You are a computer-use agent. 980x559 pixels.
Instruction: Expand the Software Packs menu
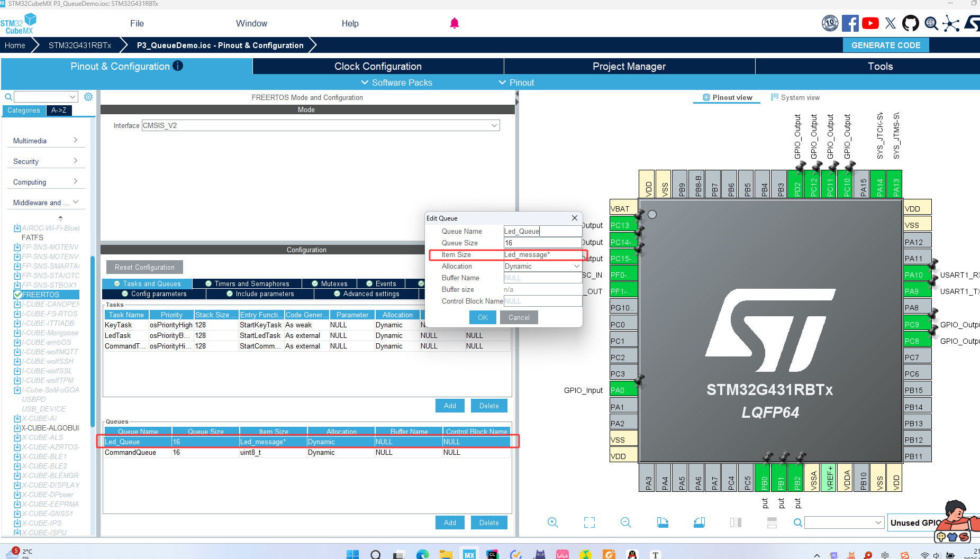[x=396, y=83]
